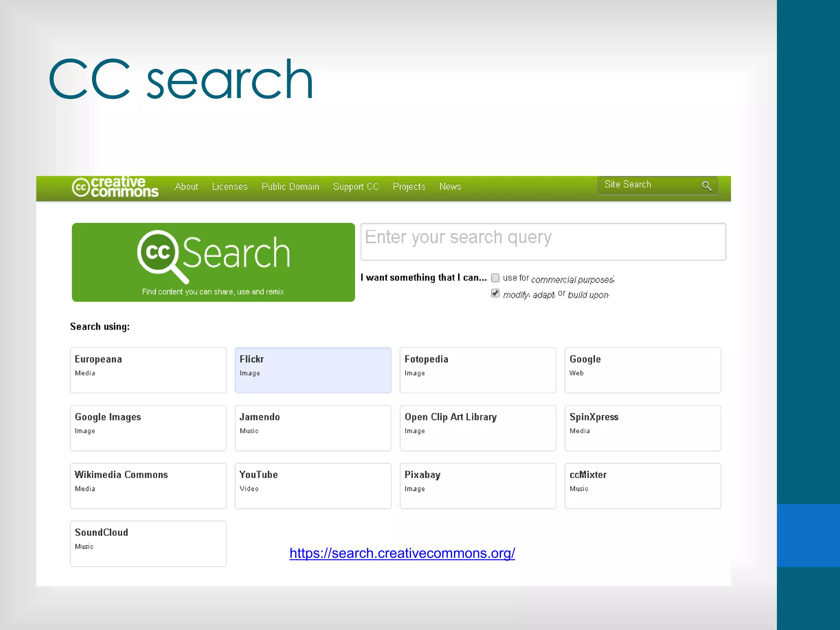This screenshot has width=840, height=630.
Task: Click the Creative Commons logo
Action: coord(115,187)
